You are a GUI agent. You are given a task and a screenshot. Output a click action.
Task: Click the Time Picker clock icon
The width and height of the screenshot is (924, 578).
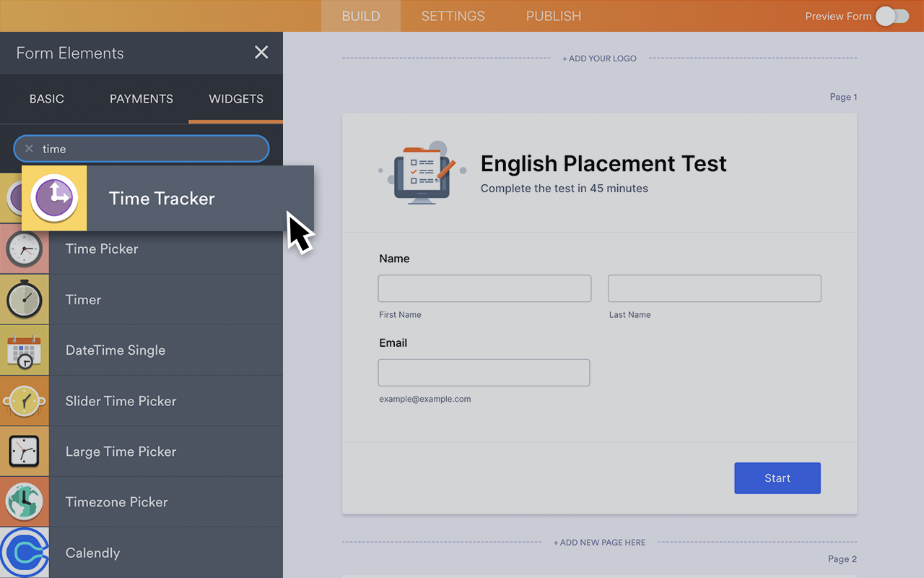tap(24, 249)
